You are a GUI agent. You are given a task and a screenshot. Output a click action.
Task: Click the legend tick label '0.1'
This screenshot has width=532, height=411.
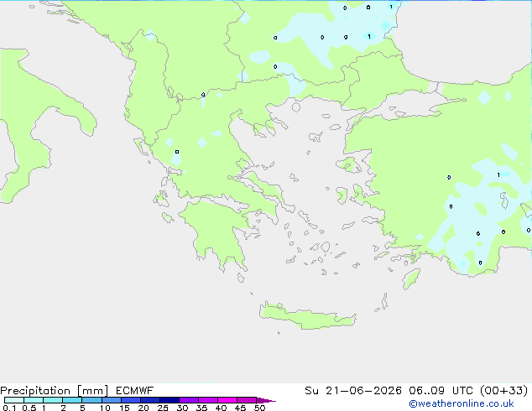9,408
